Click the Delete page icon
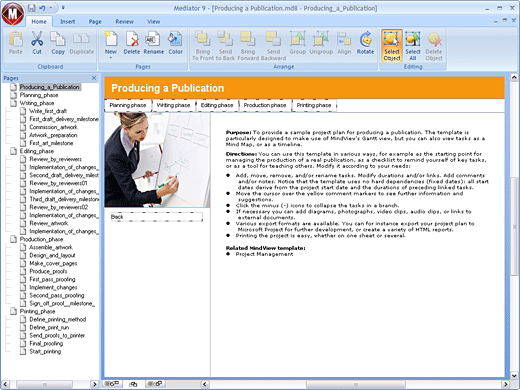Viewport: 520px width, 390px height. coord(132,39)
